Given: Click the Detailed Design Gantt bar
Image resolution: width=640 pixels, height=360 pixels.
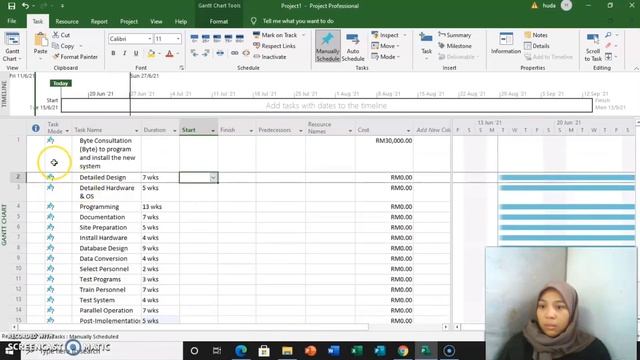Looking at the screenshot, I should coord(567,178).
